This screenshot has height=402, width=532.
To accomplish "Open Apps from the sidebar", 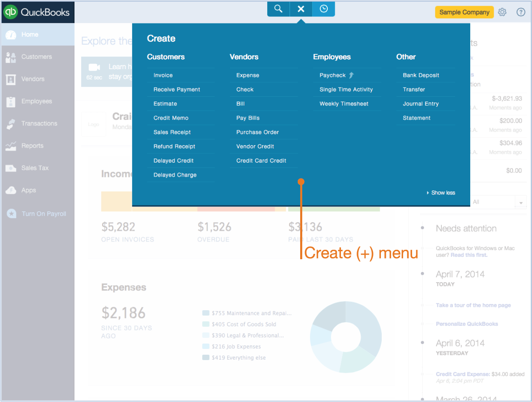I will tap(28, 190).
